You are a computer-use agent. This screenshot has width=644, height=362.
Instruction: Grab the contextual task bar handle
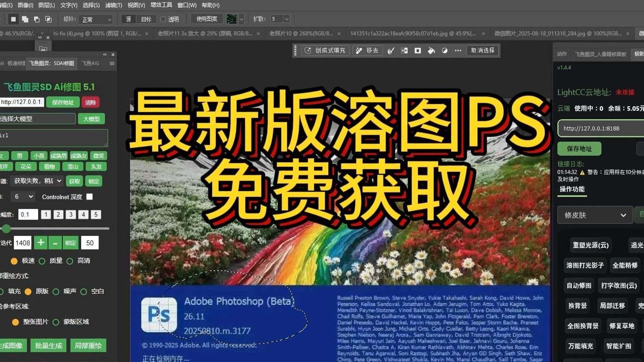click(x=296, y=51)
